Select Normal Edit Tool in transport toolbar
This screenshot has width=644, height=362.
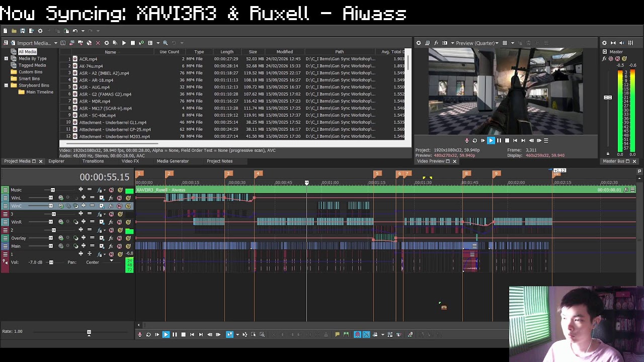pos(229,334)
